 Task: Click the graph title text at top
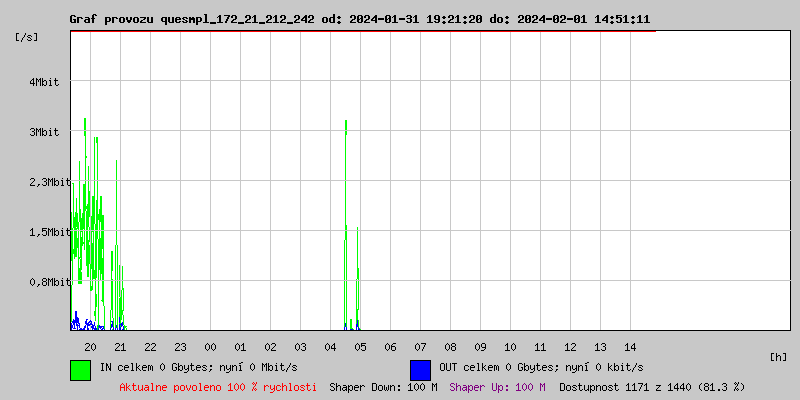(359, 19)
